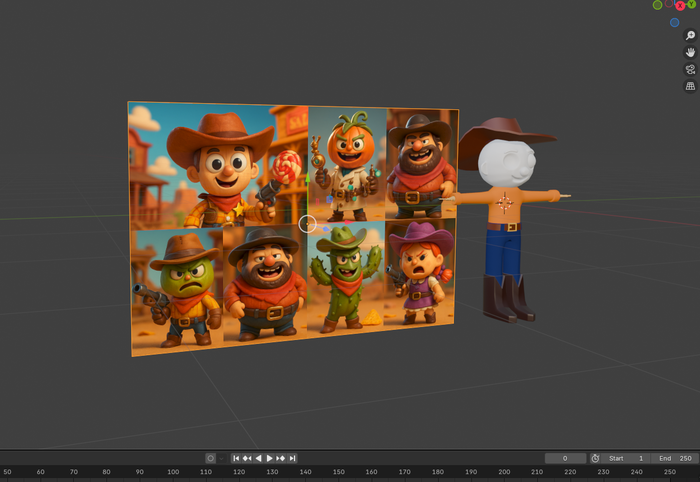Click the End frame field showing 250
700x482 pixels.
click(674, 458)
